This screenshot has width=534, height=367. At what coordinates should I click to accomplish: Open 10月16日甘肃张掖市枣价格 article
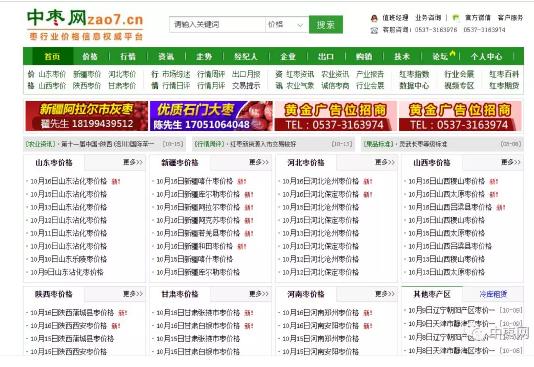point(198,313)
